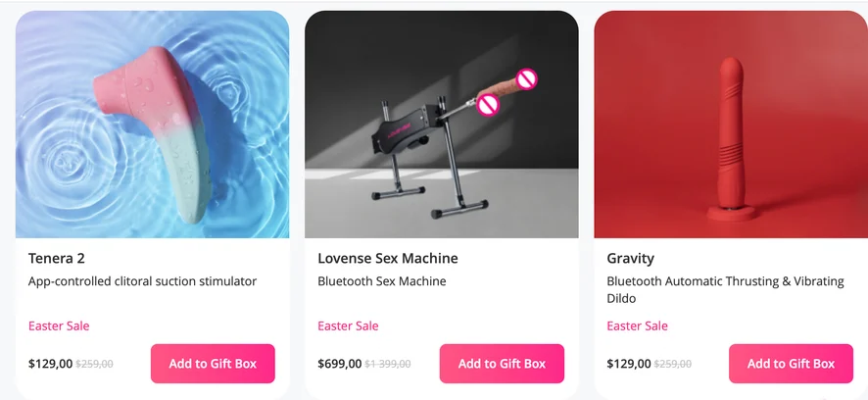Click the $129,00 price on Gravity card

tap(629, 364)
